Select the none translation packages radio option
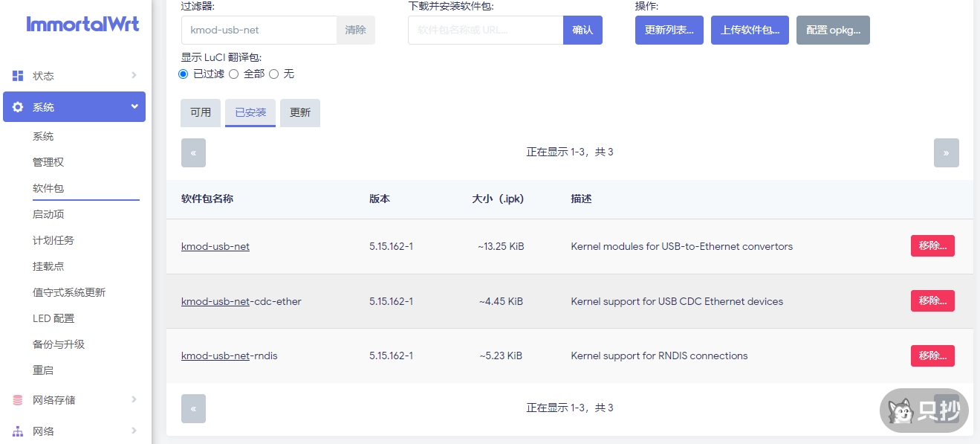The height and width of the screenshot is (444, 980). 273,74
